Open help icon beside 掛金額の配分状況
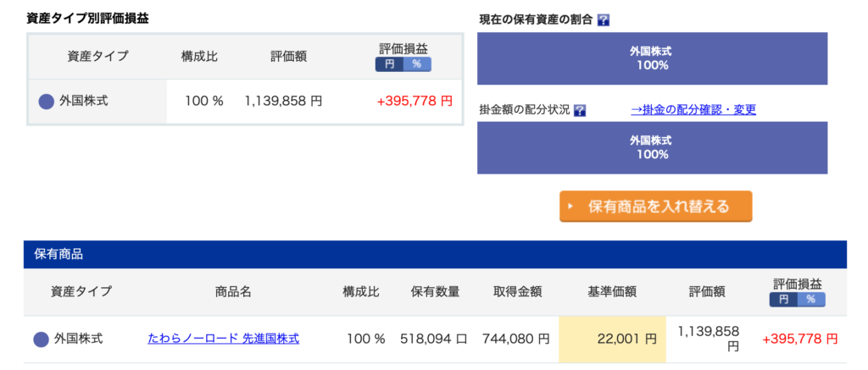This screenshot has width=868, height=370. click(580, 110)
